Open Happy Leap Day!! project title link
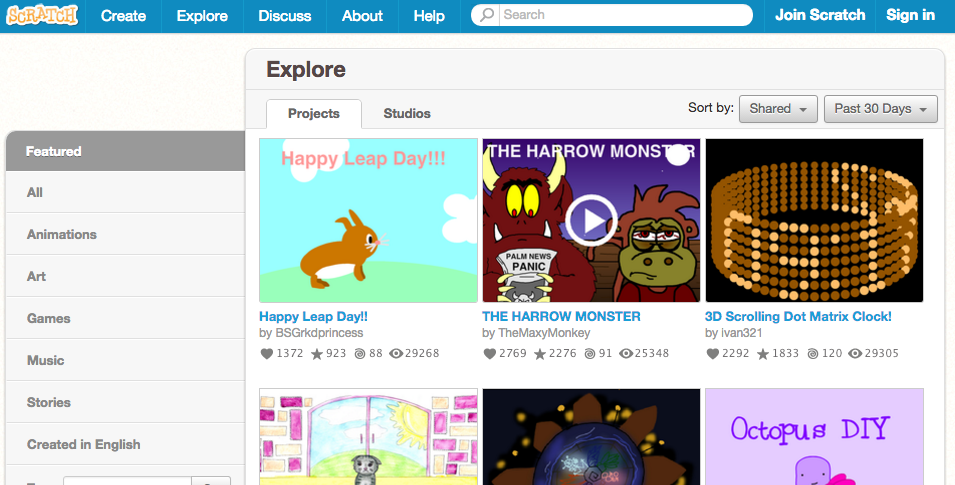The height and width of the screenshot is (485, 955). click(313, 317)
